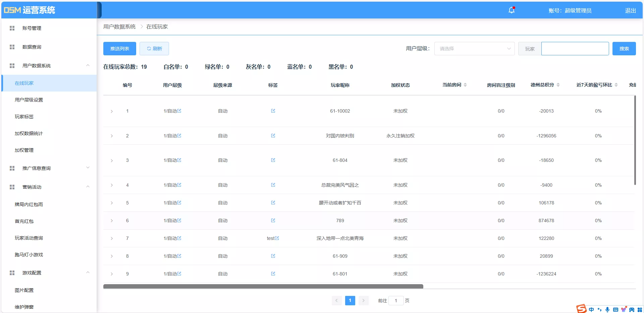Click the 玩家 search input field
The image size is (644, 313).
click(x=575, y=49)
